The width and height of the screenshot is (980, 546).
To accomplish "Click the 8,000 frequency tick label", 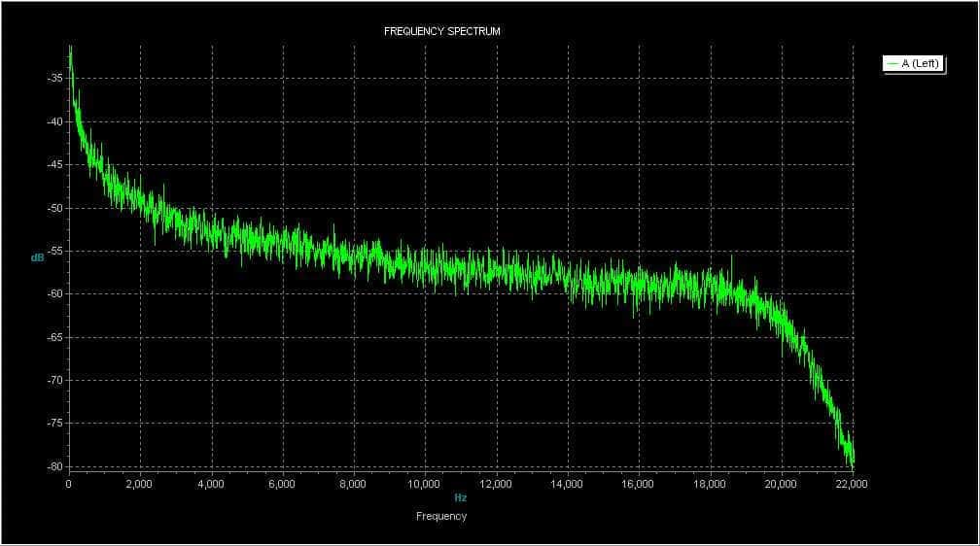I will click(353, 484).
